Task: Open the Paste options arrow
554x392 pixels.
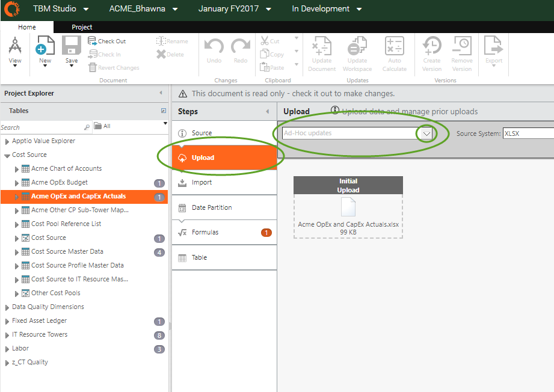Action: point(297,64)
